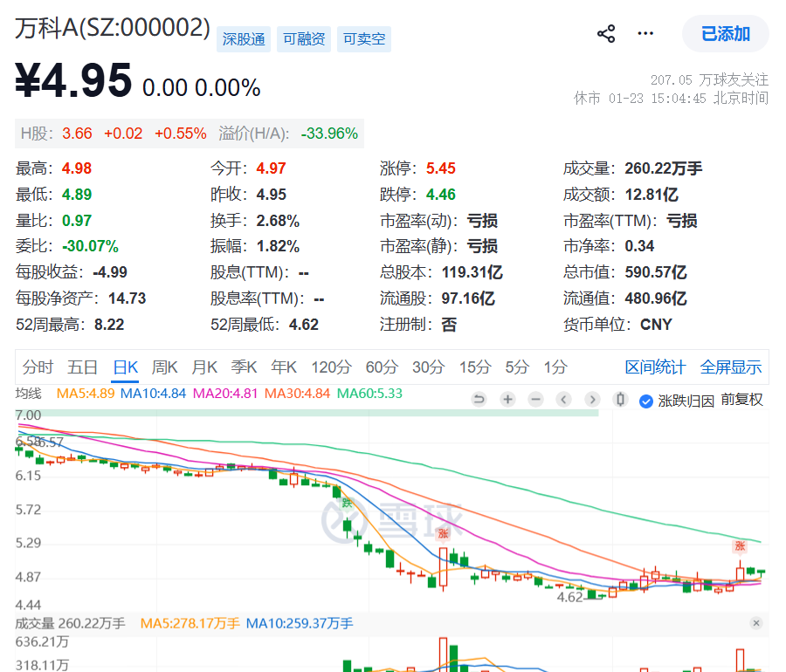Click the 换手 2.68% value
The image size is (786, 672).
coord(278,221)
